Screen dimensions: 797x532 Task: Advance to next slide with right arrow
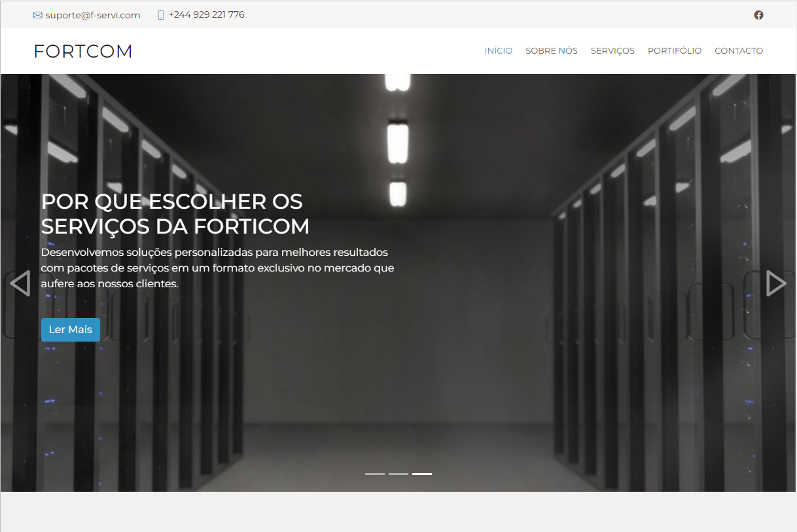(776, 283)
